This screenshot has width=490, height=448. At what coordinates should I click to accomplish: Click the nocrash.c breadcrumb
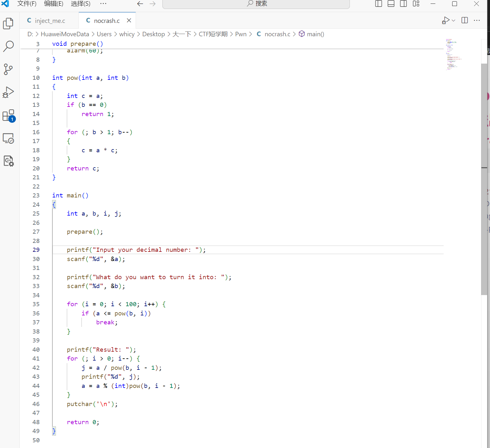(274, 34)
